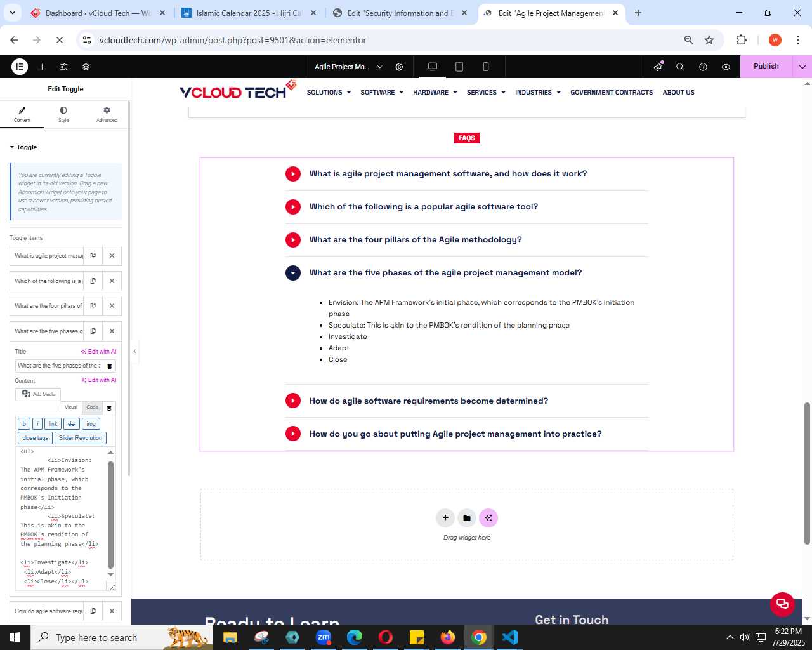Open page settings gear icon
Screen dimensions: 812x650
click(400, 67)
